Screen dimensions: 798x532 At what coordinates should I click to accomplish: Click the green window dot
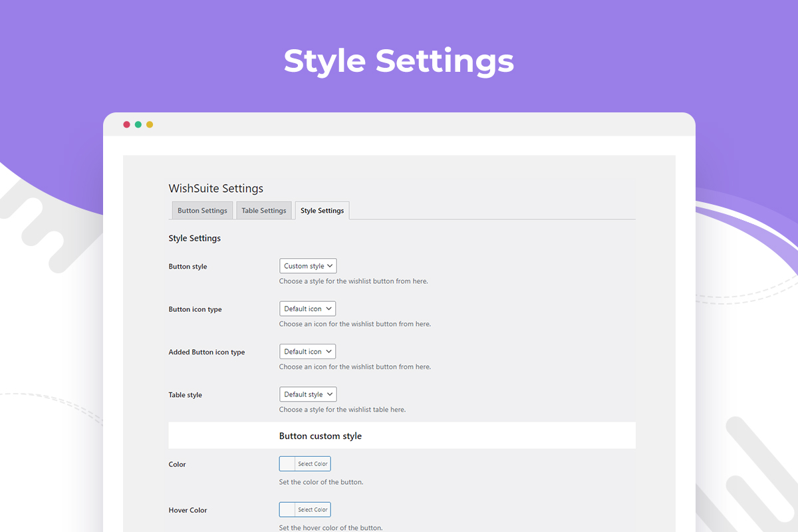(x=138, y=124)
